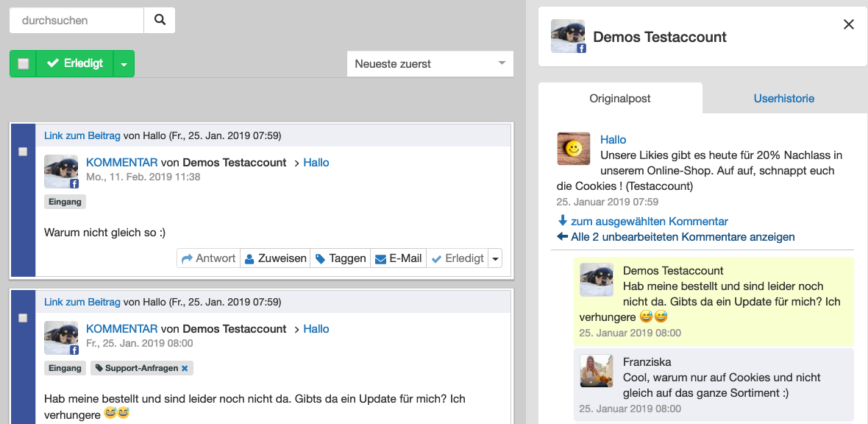868x424 pixels.
Task: Click the green Erledigt bulk button
Action: tap(75, 64)
